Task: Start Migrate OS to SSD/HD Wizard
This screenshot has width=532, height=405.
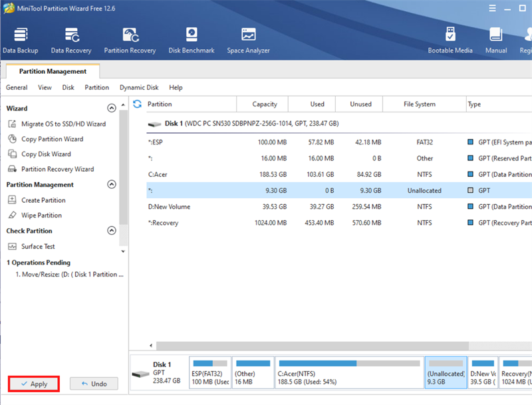Action: pyautogui.click(x=63, y=124)
